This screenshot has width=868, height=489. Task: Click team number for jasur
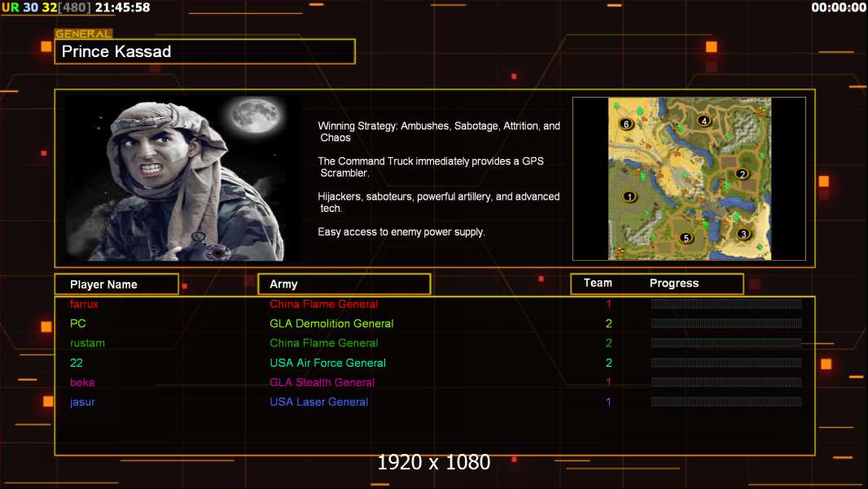click(x=608, y=402)
